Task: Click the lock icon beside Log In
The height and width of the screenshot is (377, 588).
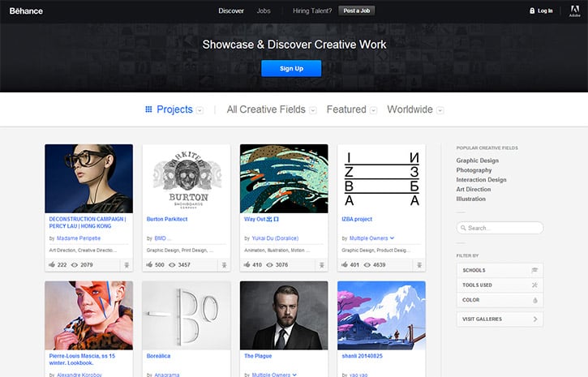Action: coord(532,11)
